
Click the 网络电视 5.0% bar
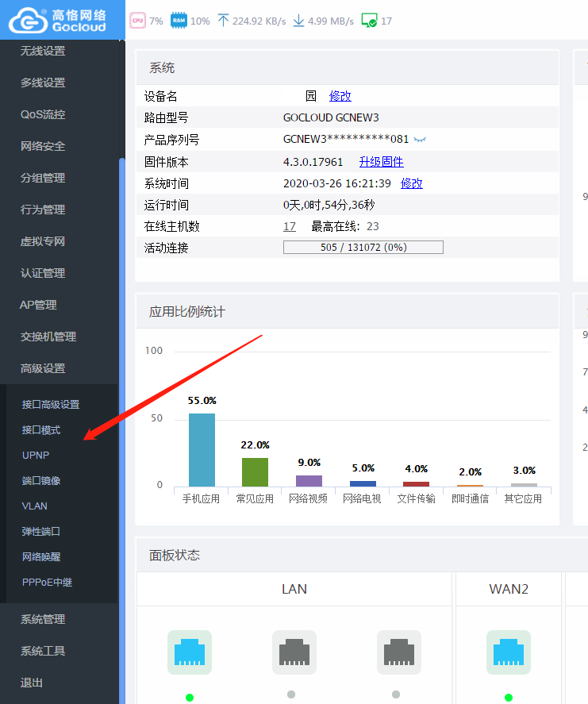(363, 484)
